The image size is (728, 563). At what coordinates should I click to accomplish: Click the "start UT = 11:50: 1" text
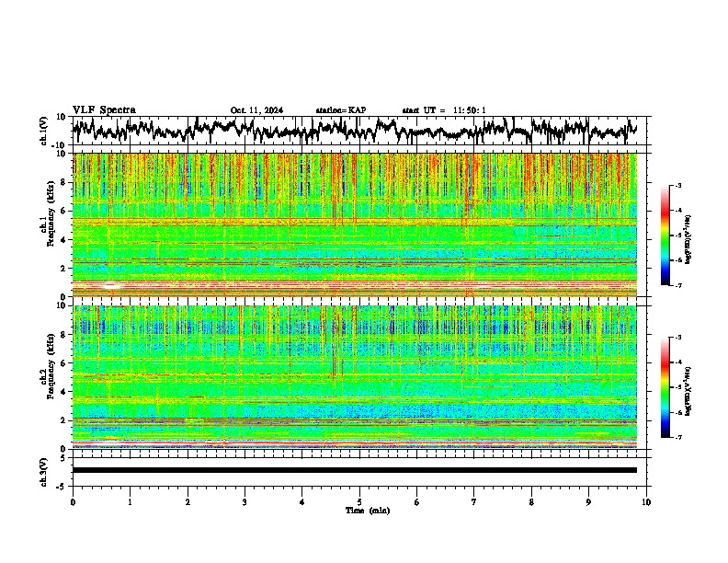444,110
